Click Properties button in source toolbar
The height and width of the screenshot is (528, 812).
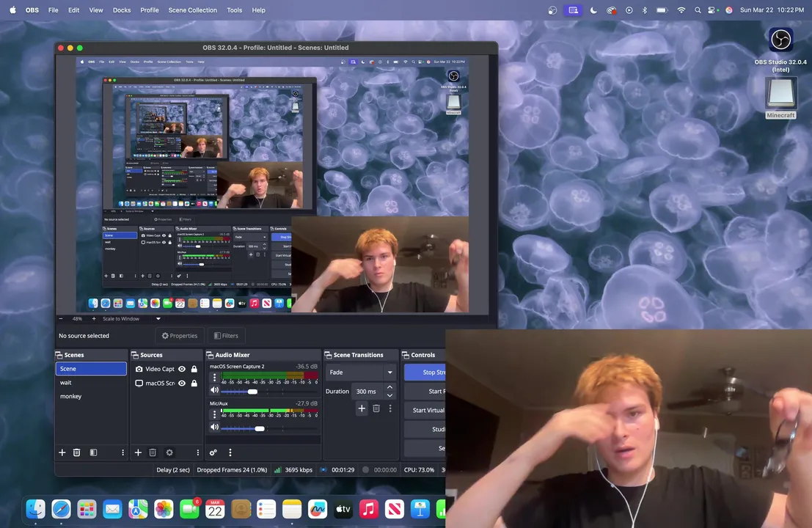pyautogui.click(x=180, y=335)
